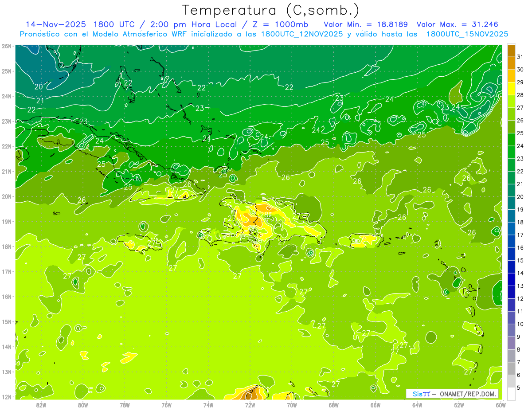Image resolution: width=532 pixels, height=411 pixels.
Task: Click the 25N latitude axis label
Action: (x=6, y=71)
